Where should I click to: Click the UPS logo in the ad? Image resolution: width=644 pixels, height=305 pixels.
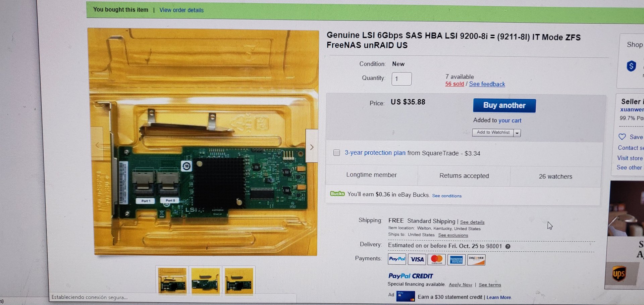(619, 274)
